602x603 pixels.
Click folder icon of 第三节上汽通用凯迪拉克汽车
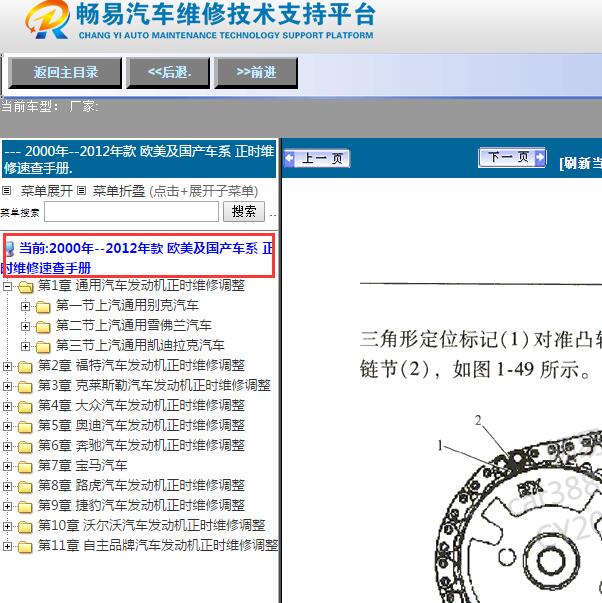(43, 347)
